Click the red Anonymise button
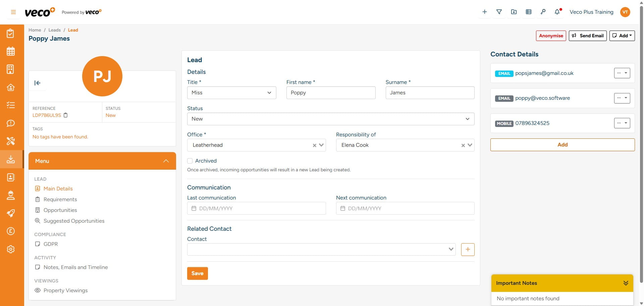The height and width of the screenshot is (306, 644). click(x=551, y=36)
